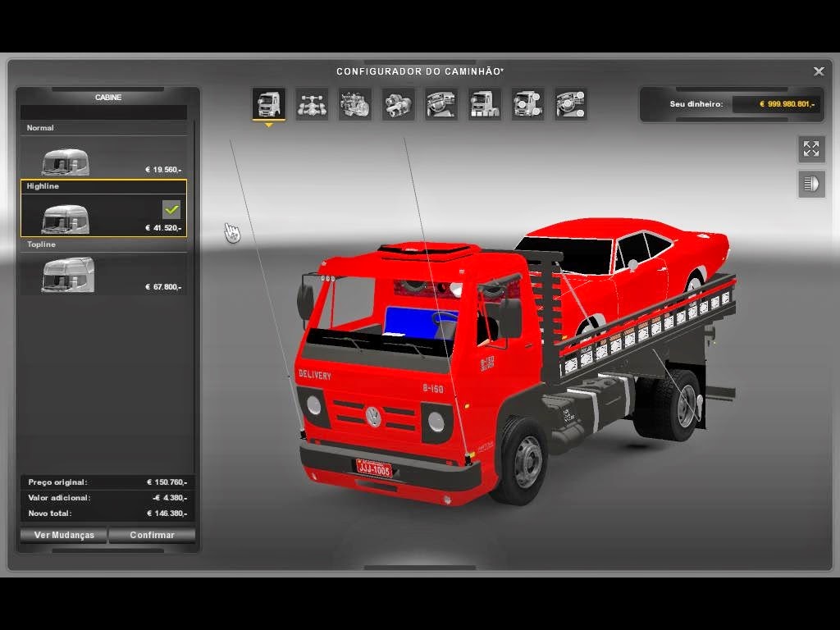This screenshot has width=840, height=630.
Task: Click the Preço original value € 150.760
Action: (167, 482)
